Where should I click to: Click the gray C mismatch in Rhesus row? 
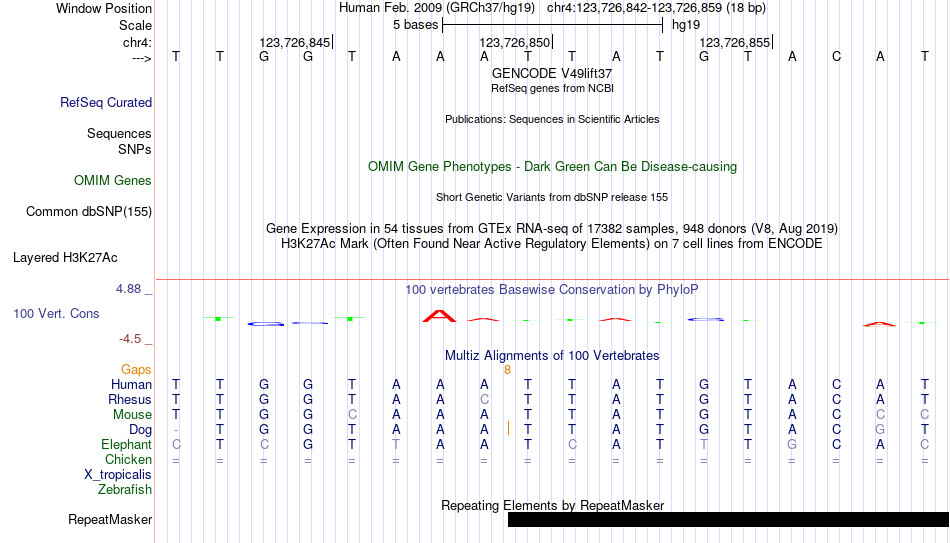[484, 399]
